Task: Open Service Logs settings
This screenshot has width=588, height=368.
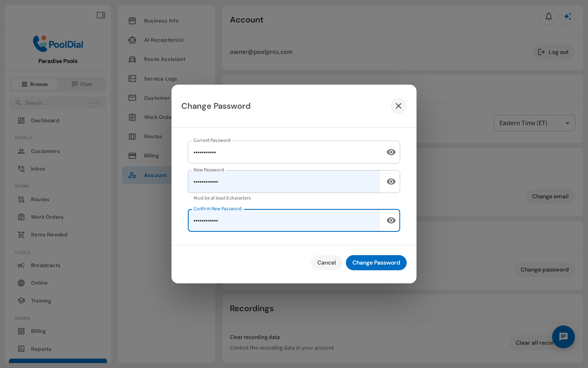Action: [x=167, y=79]
